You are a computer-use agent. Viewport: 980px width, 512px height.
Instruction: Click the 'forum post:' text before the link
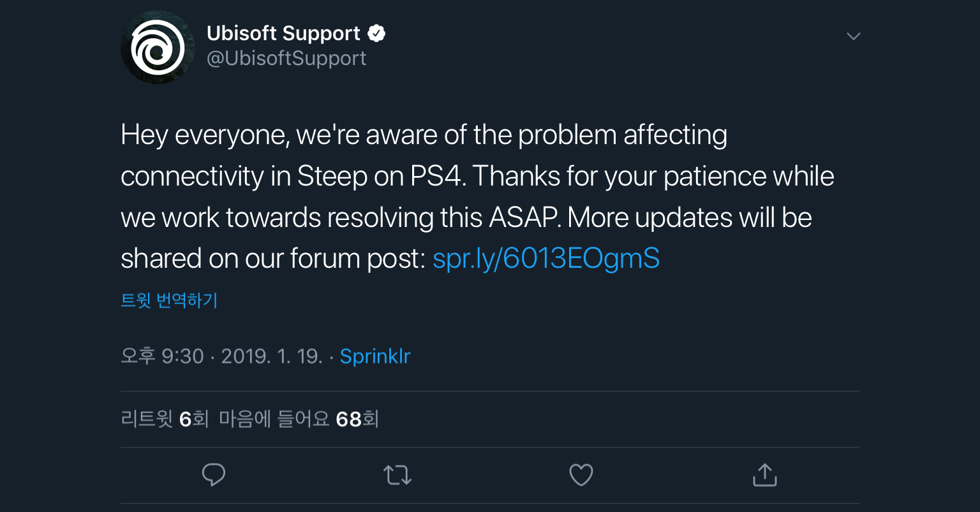[357, 259]
